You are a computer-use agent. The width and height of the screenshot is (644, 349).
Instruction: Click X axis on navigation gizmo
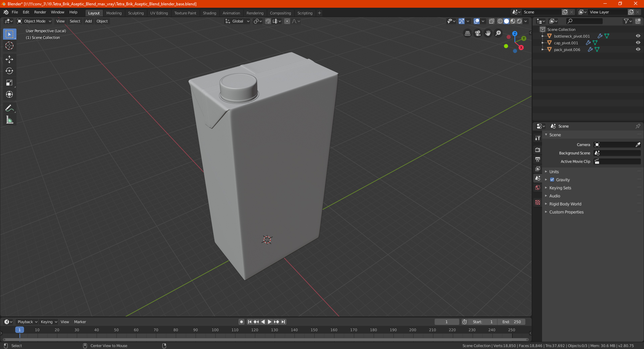pyautogui.click(x=521, y=48)
